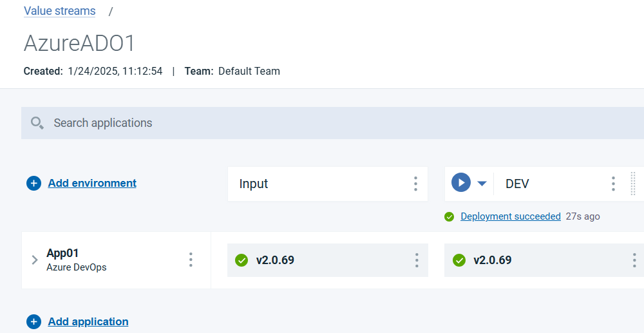Click the Value streams breadcrumb link
This screenshot has height=333, width=644.
click(x=60, y=11)
